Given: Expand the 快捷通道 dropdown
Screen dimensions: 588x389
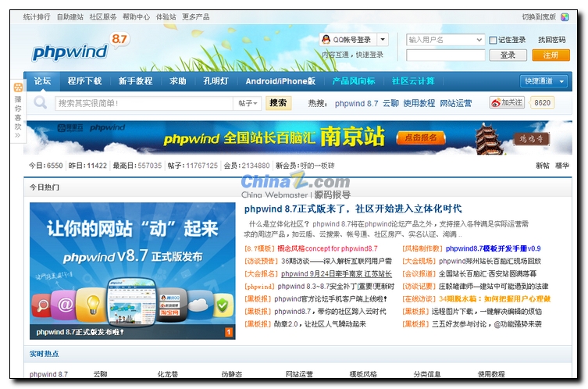Looking at the screenshot, I should click(x=543, y=81).
